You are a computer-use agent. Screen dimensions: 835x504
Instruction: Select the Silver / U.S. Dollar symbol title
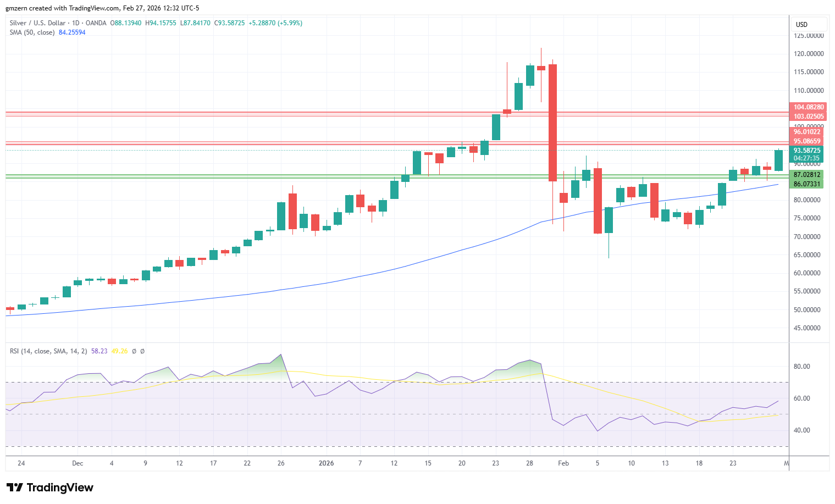pos(37,23)
